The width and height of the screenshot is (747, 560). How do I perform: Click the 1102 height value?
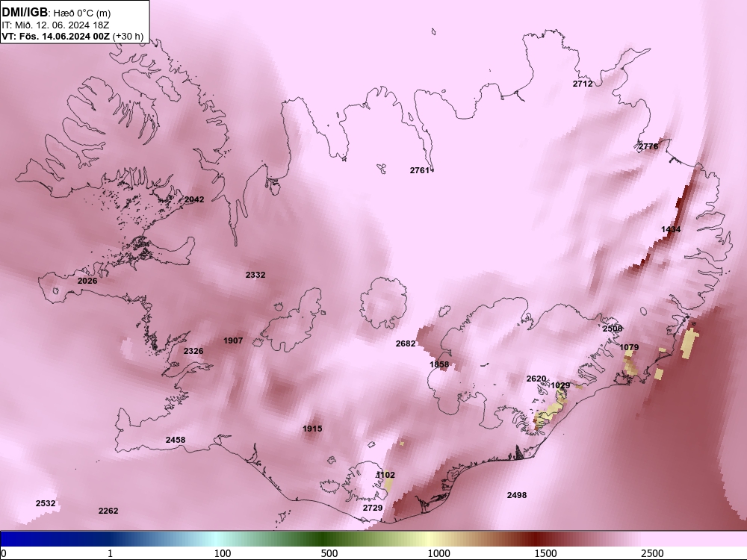pos(385,475)
